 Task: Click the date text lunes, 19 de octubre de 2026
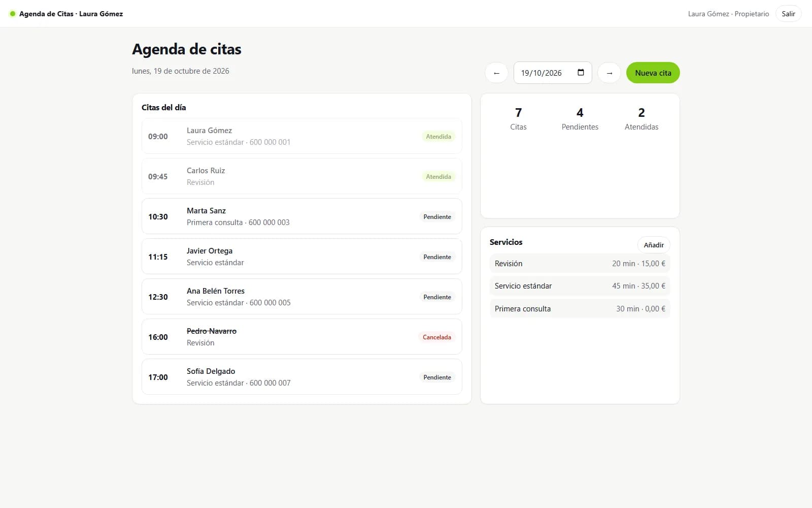(x=180, y=71)
